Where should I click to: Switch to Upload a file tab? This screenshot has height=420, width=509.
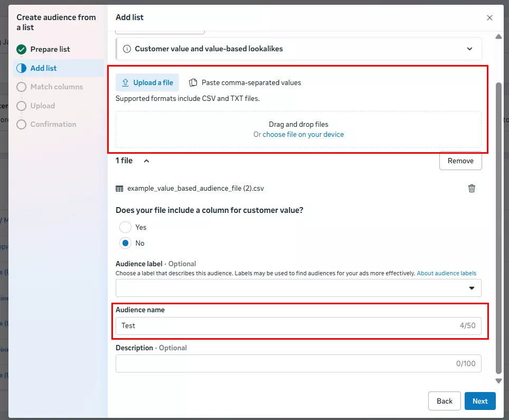click(x=147, y=82)
